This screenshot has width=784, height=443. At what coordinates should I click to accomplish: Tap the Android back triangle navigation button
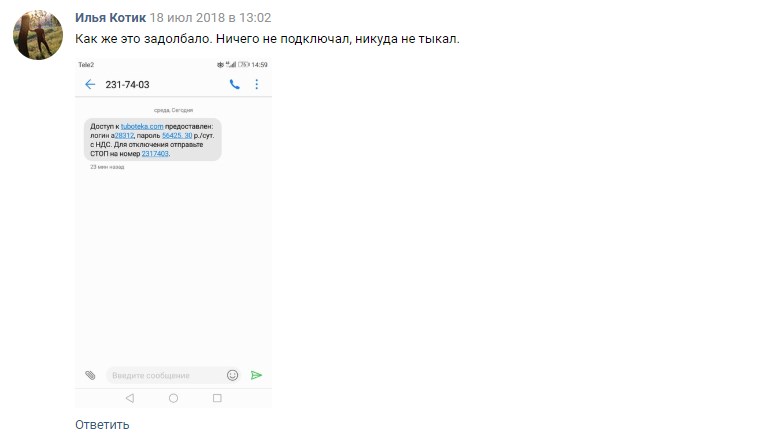pos(130,398)
